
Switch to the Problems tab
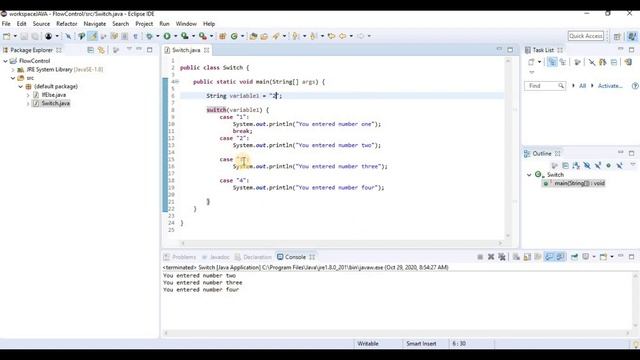[x=180, y=257]
